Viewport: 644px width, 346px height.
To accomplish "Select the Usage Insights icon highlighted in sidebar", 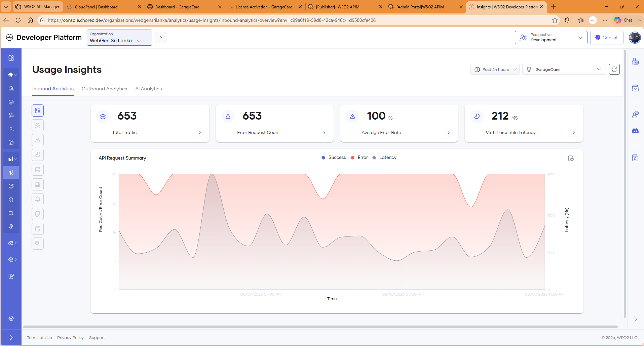I will click(11, 173).
